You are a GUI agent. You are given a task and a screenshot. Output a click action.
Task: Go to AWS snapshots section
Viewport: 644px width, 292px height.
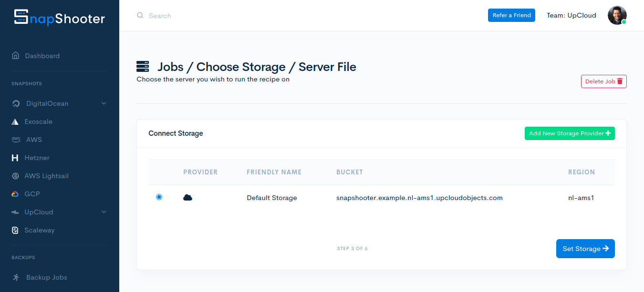click(x=34, y=140)
